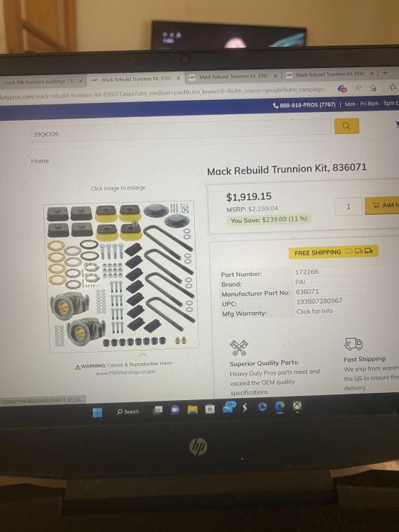Close the first Mack Rebuild Trunnion Kit tab

pos(179,78)
